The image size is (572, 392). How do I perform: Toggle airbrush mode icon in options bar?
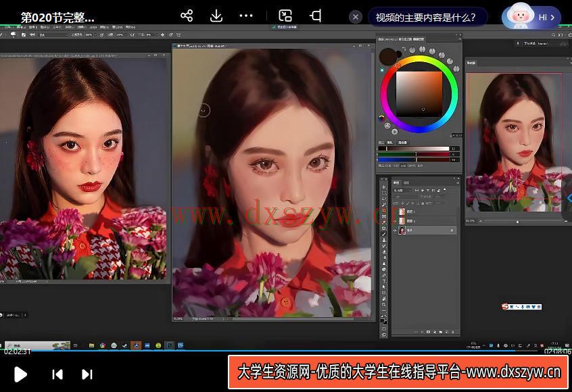[133, 34]
